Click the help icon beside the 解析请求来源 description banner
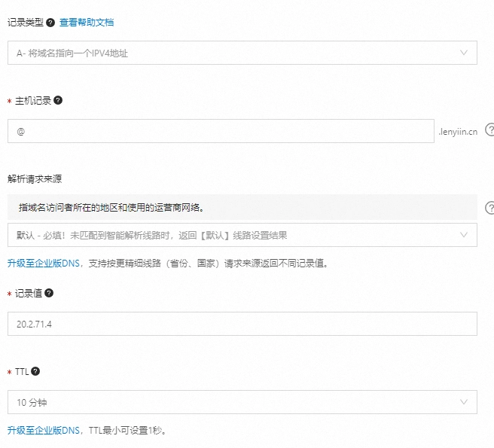The width and height of the screenshot is (494, 448). click(489, 207)
